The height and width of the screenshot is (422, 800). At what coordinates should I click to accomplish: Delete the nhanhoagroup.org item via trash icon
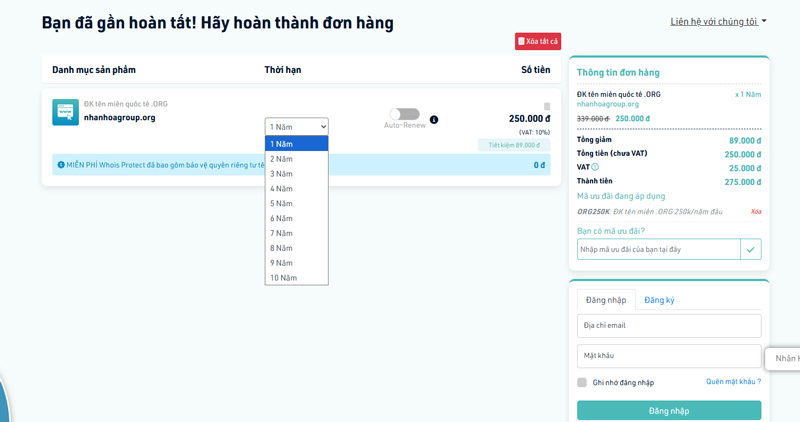(547, 106)
